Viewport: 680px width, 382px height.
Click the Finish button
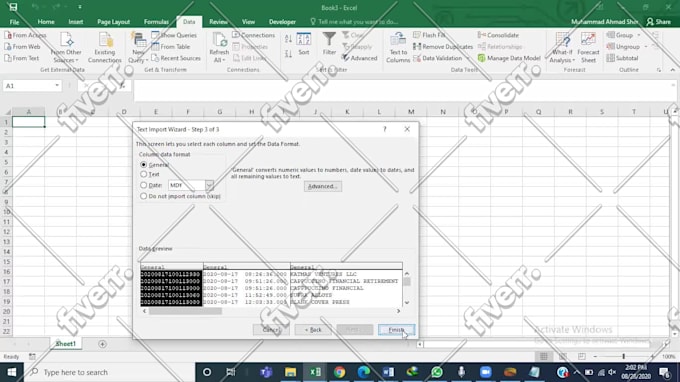pos(396,330)
